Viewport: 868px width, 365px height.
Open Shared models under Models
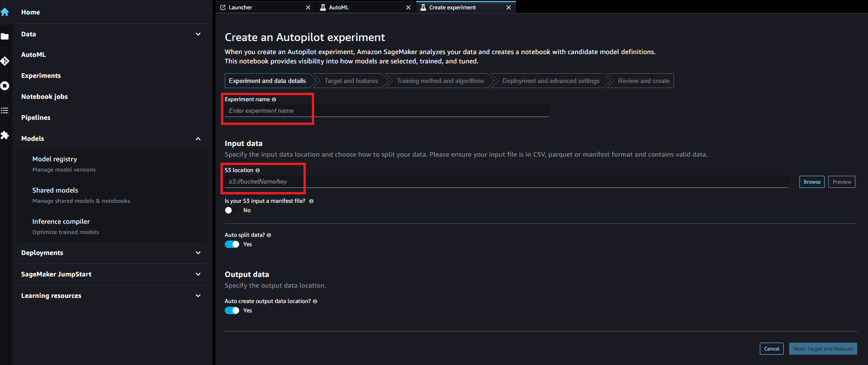[x=55, y=190]
